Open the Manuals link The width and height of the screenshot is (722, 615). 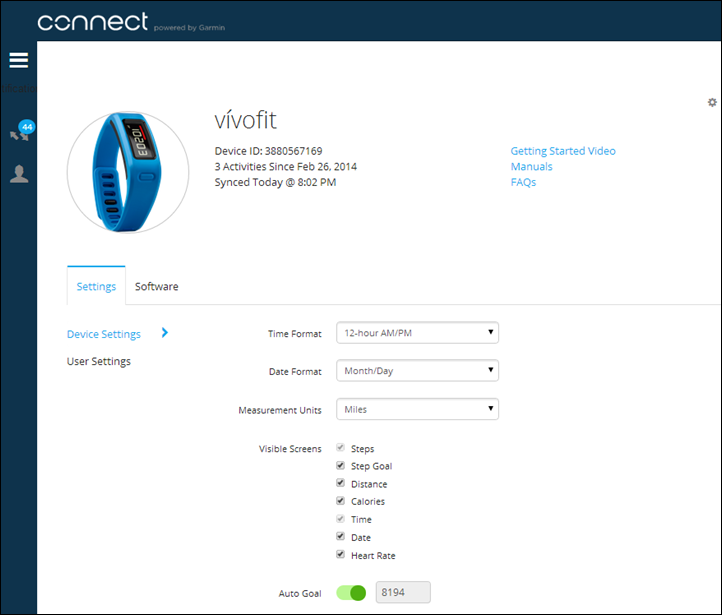coord(531,167)
